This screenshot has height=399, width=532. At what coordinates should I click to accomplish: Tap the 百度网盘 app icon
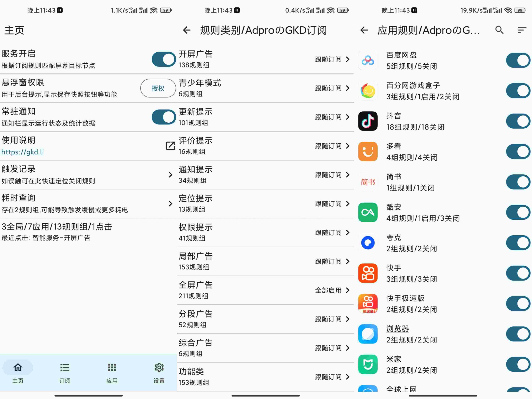368,60
